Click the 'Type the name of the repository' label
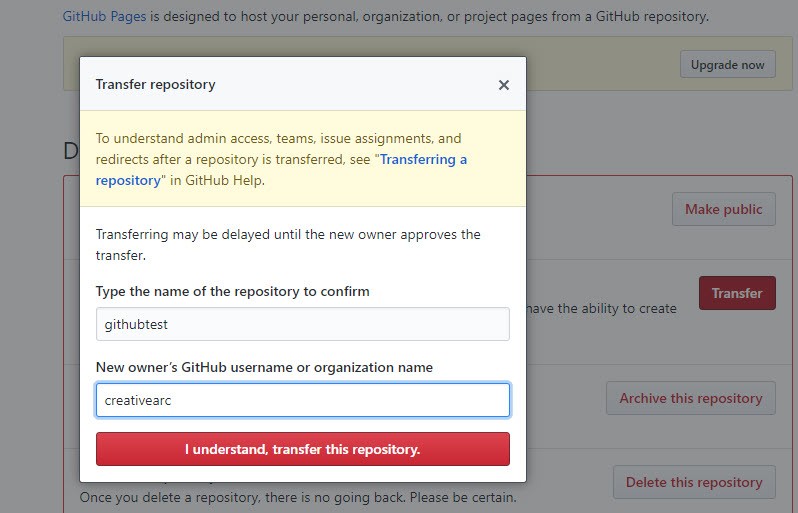Image resolution: width=798 pixels, height=513 pixels. coord(232,291)
